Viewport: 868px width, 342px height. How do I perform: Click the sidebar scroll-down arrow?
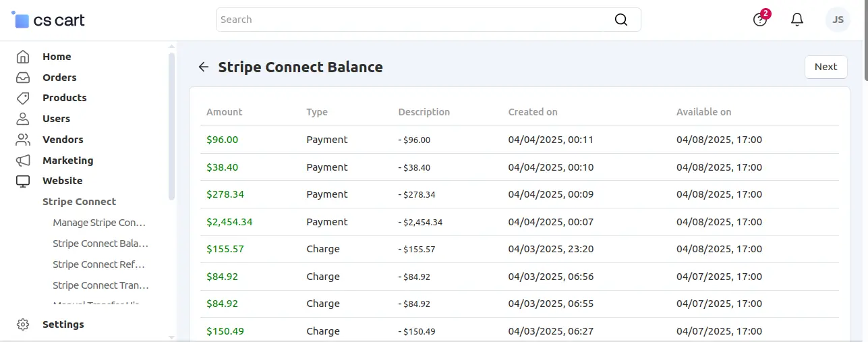171,337
